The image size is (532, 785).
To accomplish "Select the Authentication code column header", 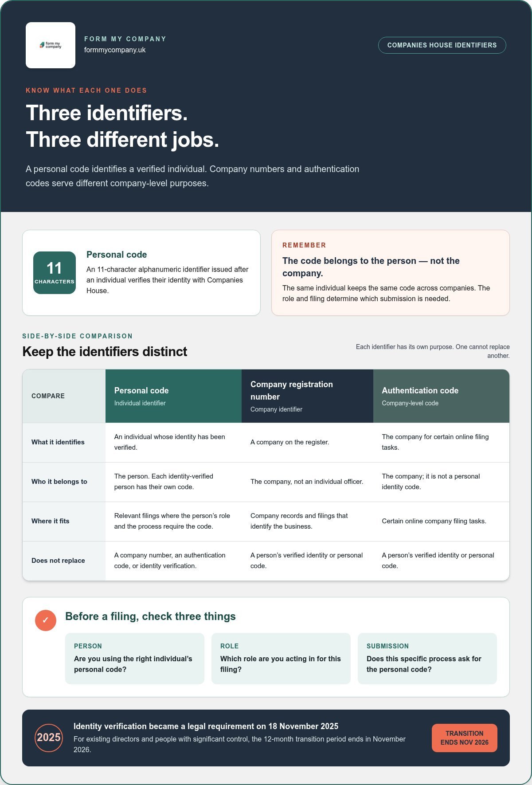I will click(x=441, y=396).
